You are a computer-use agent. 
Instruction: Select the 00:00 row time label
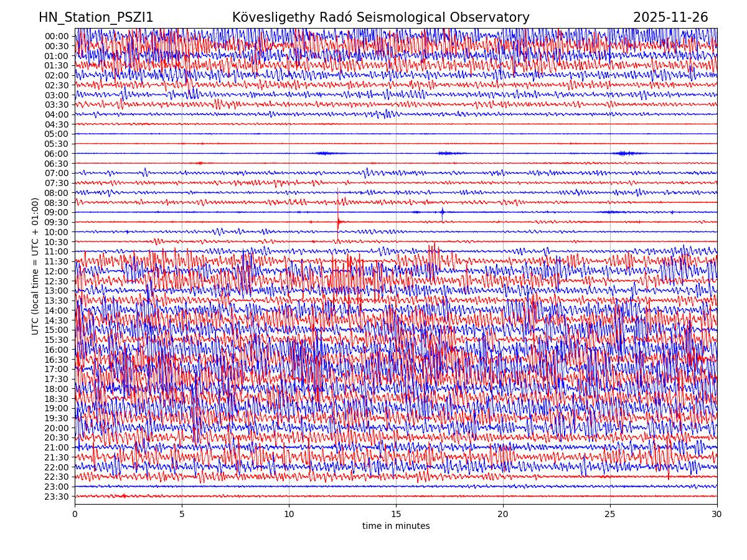point(56,36)
